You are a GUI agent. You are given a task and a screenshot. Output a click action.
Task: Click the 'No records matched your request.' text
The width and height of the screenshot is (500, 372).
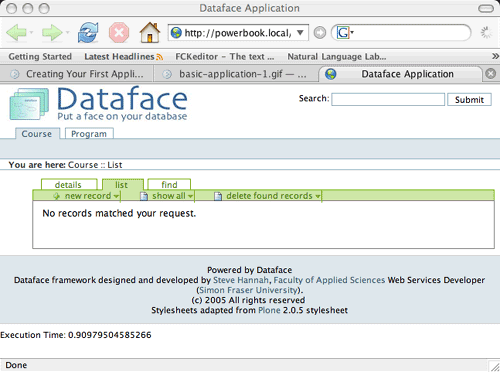[119, 213]
